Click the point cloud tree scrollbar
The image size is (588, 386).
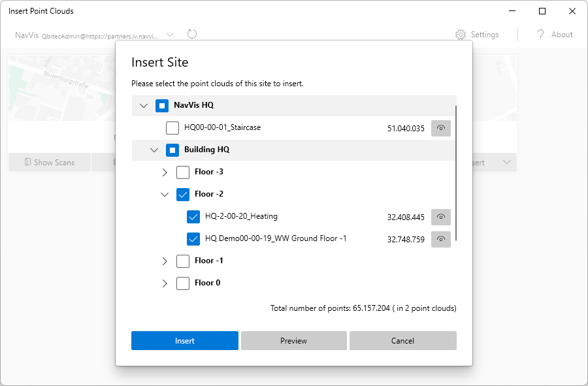[x=456, y=173]
